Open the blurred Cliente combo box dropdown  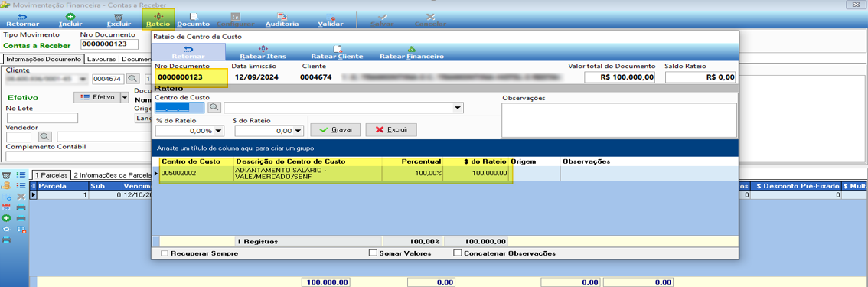(x=83, y=79)
